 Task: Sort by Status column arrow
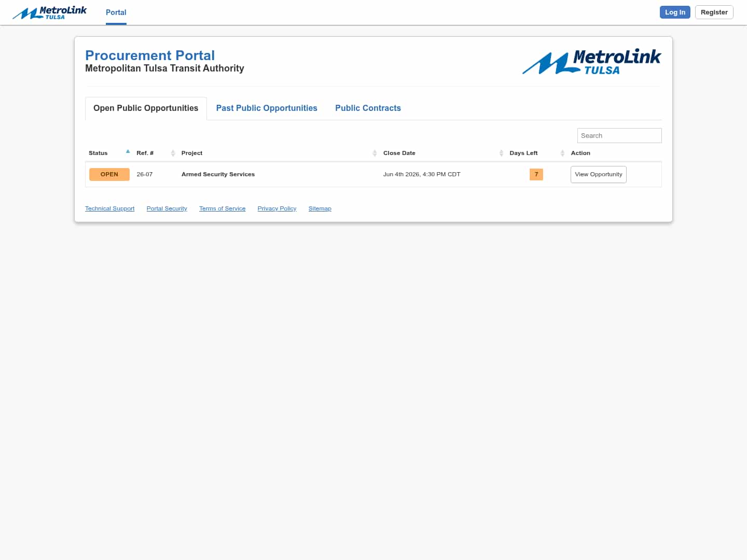click(128, 152)
